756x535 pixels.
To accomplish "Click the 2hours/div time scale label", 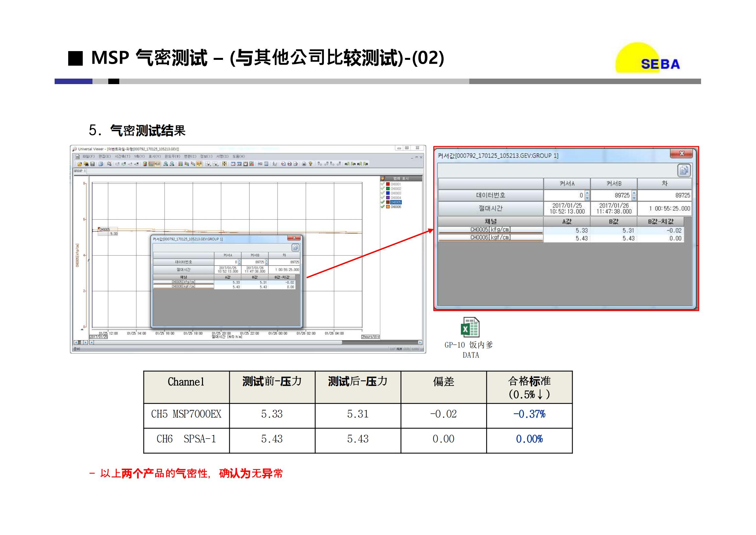I will tap(370, 337).
